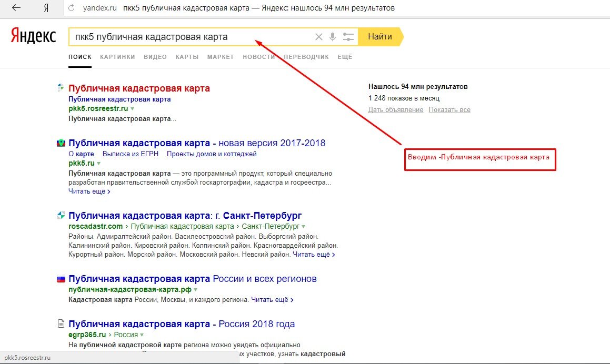Click Читать ещё under pkk5.ru snippet
The width and height of the screenshot is (610, 364).
(x=89, y=191)
